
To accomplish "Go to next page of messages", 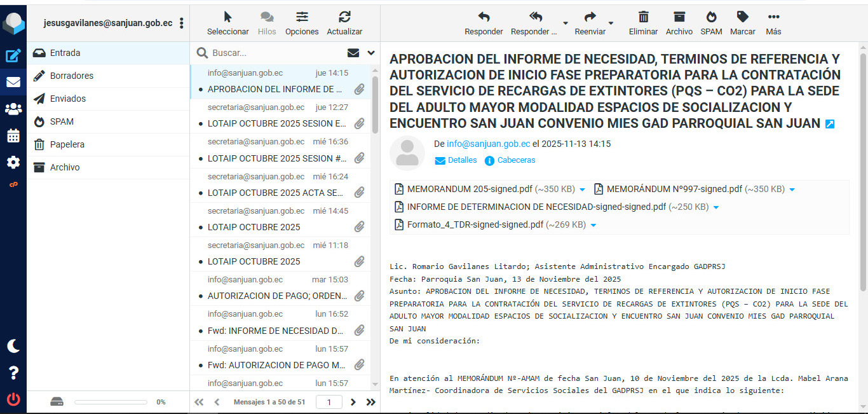I will tap(353, 402).
